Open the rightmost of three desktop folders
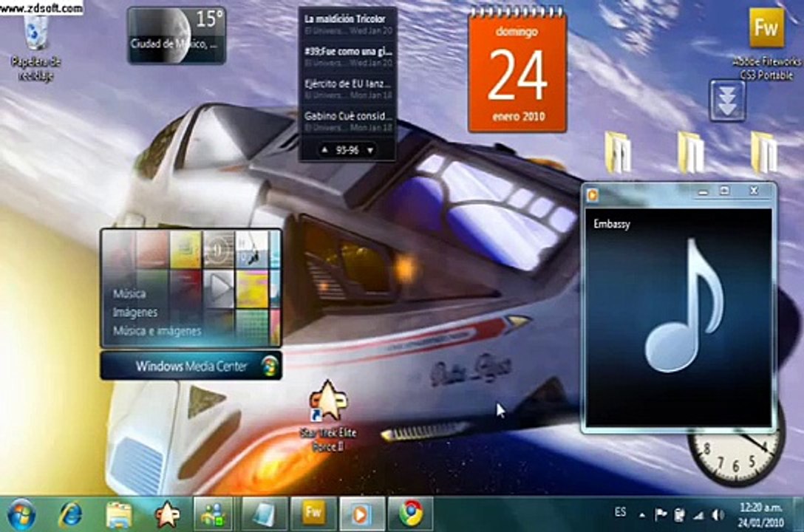Image resolution: width=804 pixels, height=532 pixels. (765, 151)
